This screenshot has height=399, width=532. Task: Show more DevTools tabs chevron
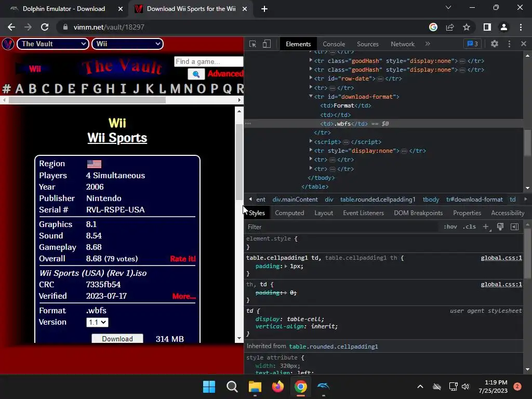point(428,44)
